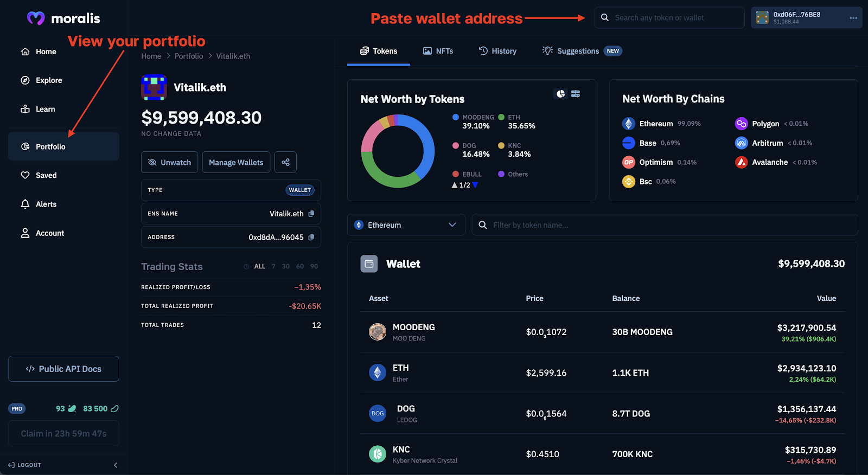Switch to the History tab

[497, 51]
